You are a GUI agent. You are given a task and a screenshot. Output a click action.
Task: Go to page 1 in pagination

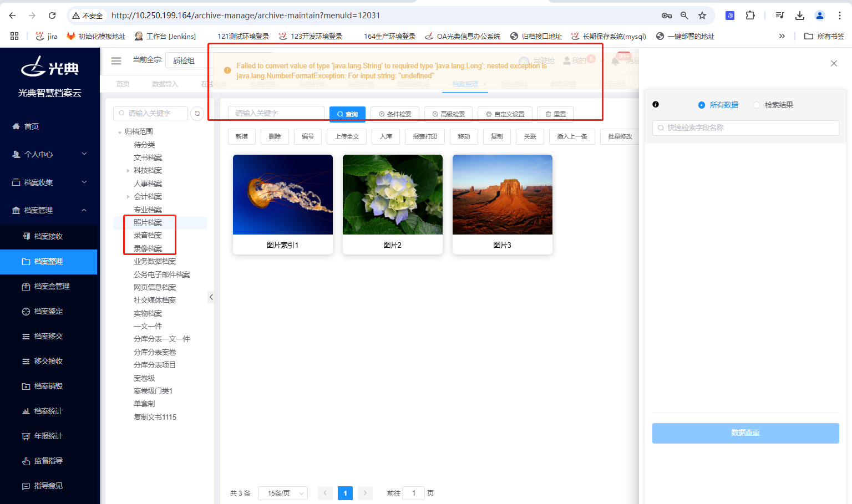pos(345,493)
